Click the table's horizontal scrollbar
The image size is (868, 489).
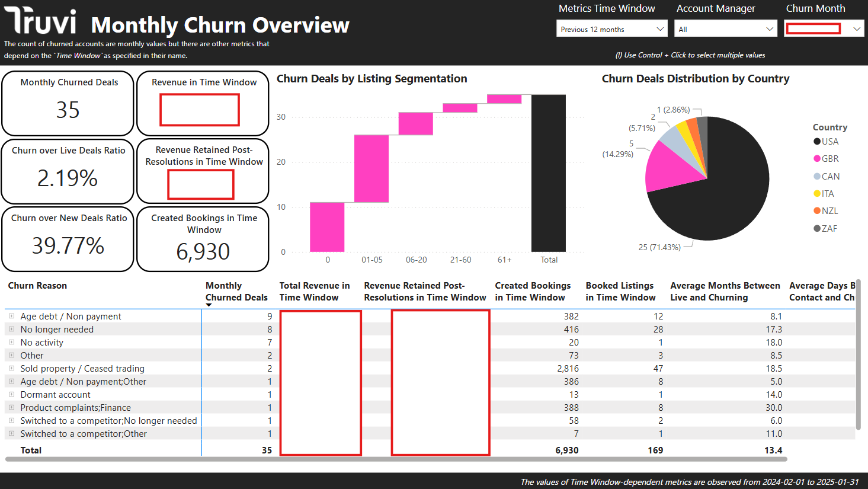coord(396,459)
